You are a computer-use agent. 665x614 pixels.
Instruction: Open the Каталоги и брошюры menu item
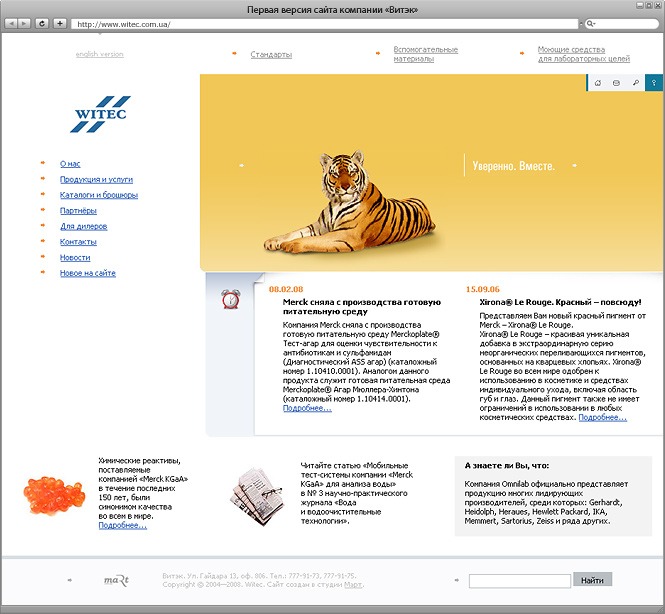(99, 195)
